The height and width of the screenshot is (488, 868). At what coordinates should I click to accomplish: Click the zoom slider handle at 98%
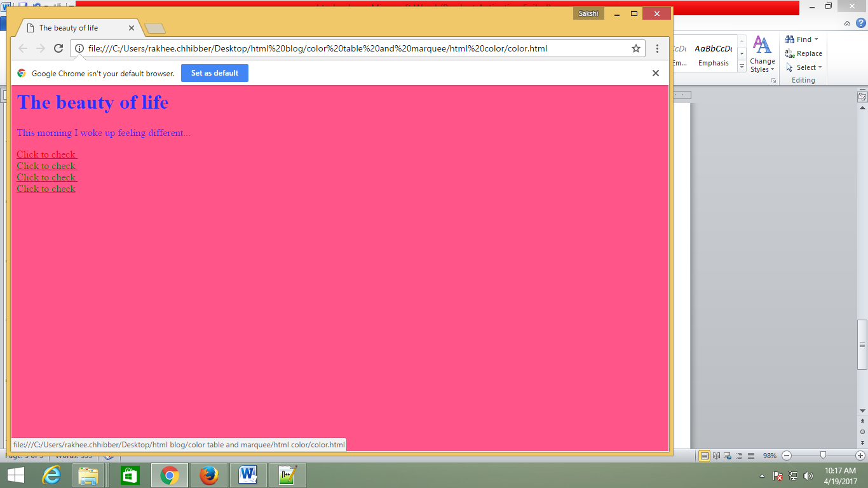click(x=823, y=456)
